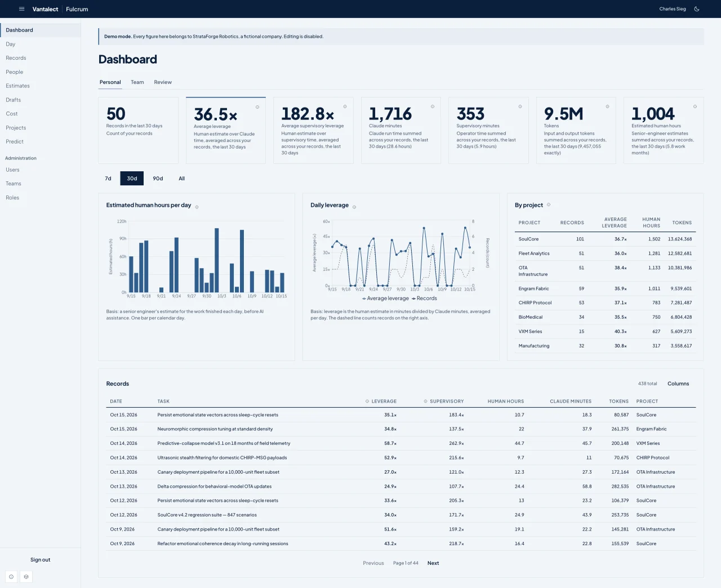Toggle Records series in chart legend
The width and height of the screenshot is (721, 588).
[424, 299]
